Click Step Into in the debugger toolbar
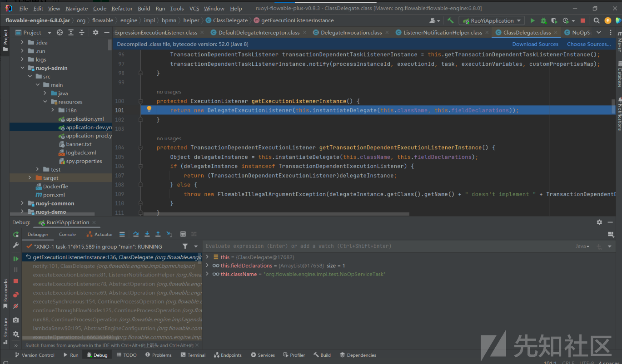Screen dimensions: 622x364 (x=147, y=234)
